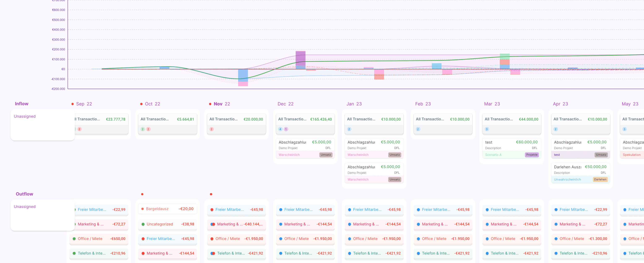Click red dot beside Bargeldausz outflow item
Viewport: 644px width, 263px height.
(143, 209)
